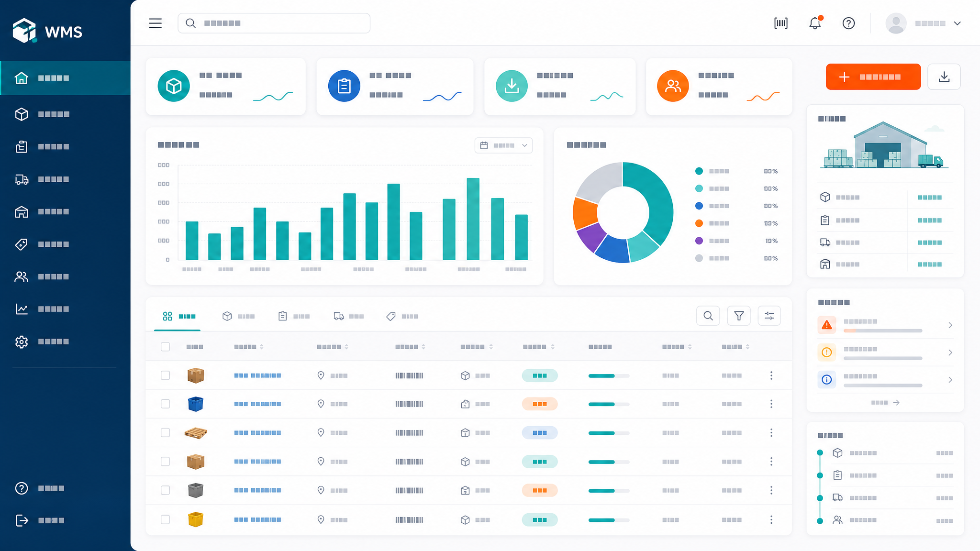Toggle the hamburger menu icon
The image size is (980, 551).
156,23
